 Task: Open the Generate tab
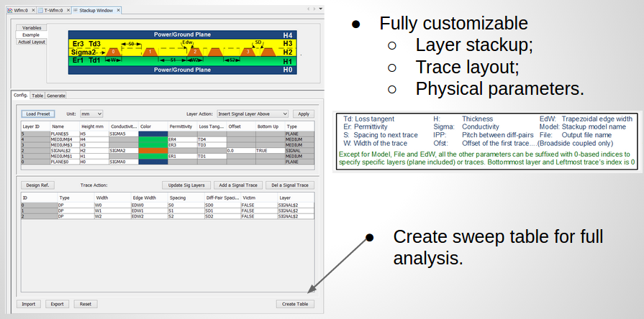point(56,95)
